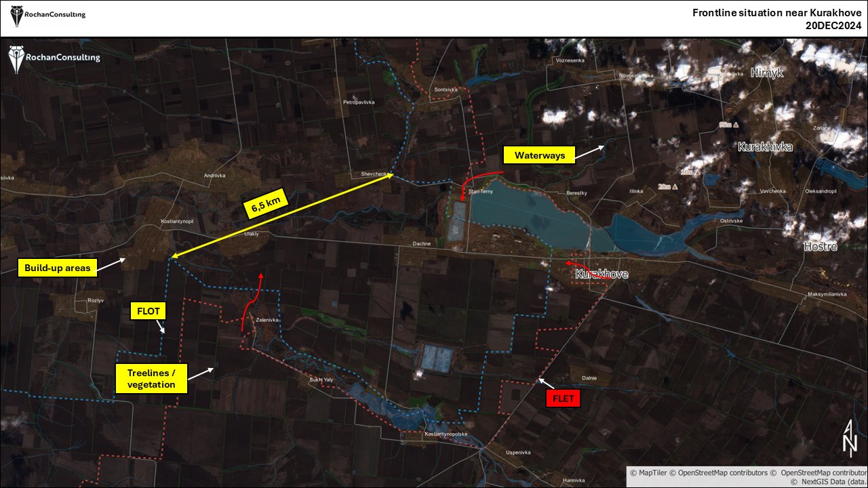Click the Ulakly village label
Viewport: 868px width, 488px height.
tap(252, 234)
